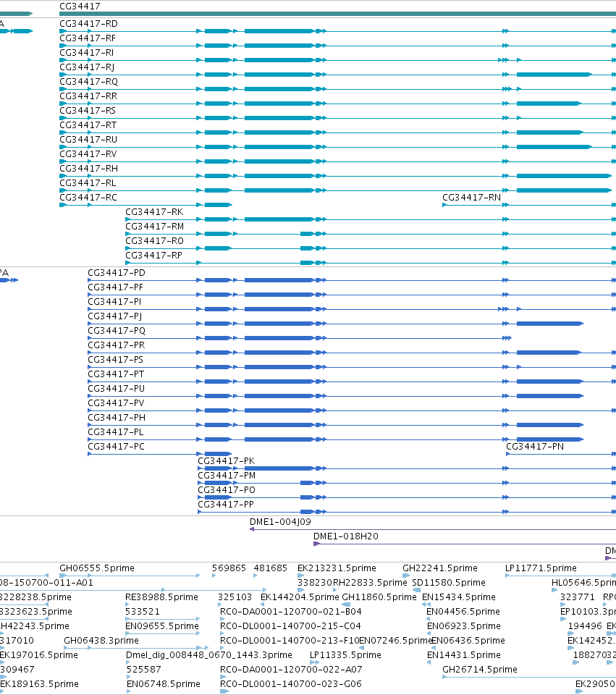Click transcript label CG34417-RS
The width and height of the screenshot is (616, 695).
point(88,111)
